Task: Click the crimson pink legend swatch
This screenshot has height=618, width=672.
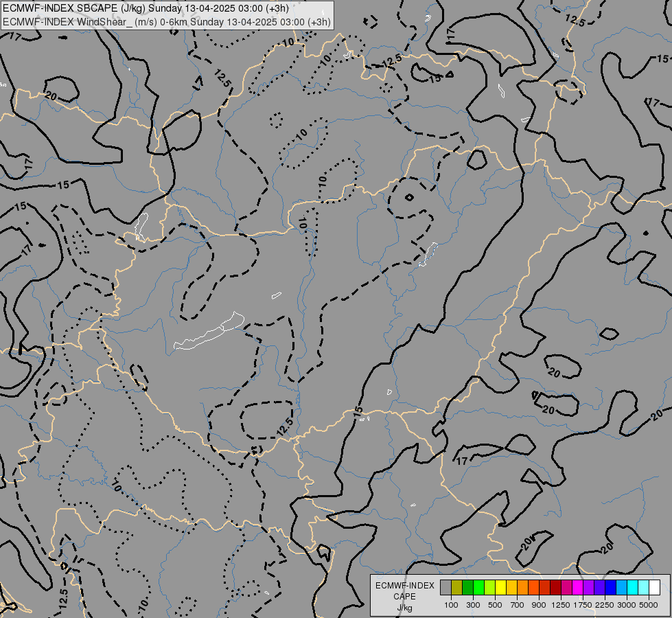Action: pyautogui.click(x=566, y=587)
